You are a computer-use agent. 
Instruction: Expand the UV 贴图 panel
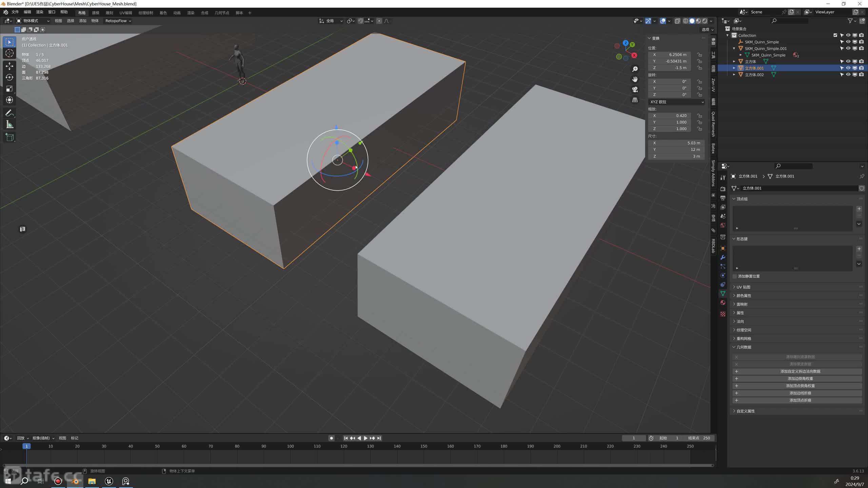click(x=743, y=287)
